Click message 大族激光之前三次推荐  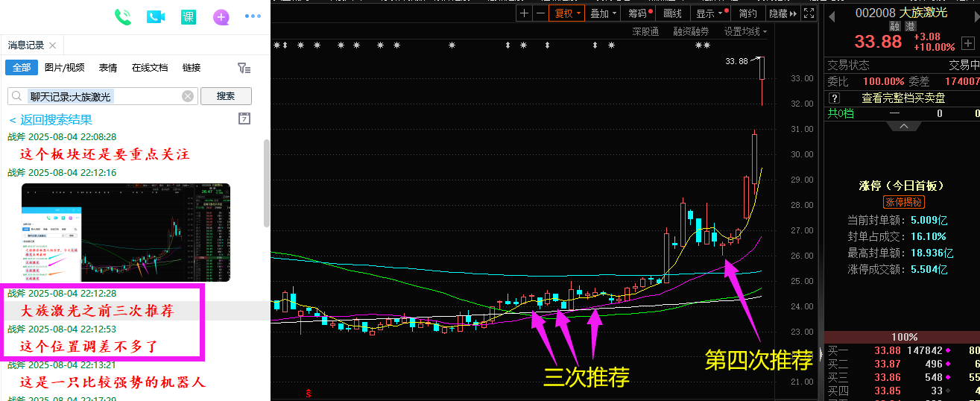tap(97, 311)
